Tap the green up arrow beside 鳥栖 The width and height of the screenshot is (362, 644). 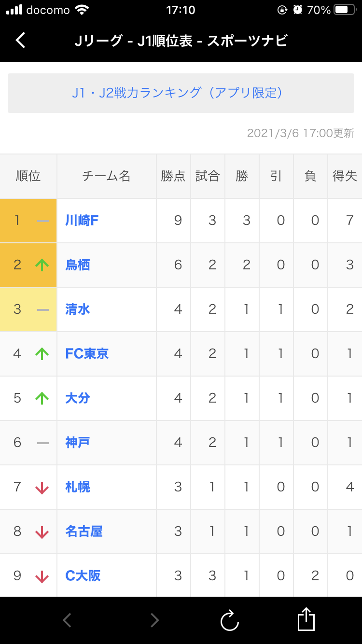coord(42,265)
